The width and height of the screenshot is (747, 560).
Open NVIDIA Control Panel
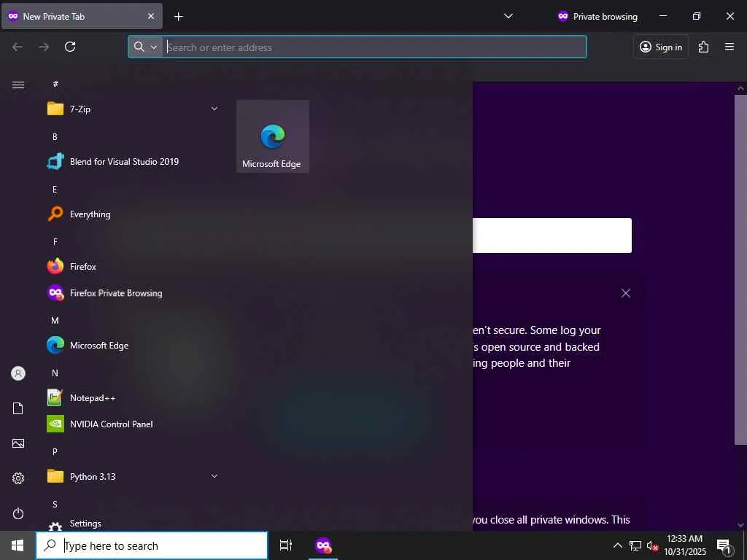tap(133, 424)
